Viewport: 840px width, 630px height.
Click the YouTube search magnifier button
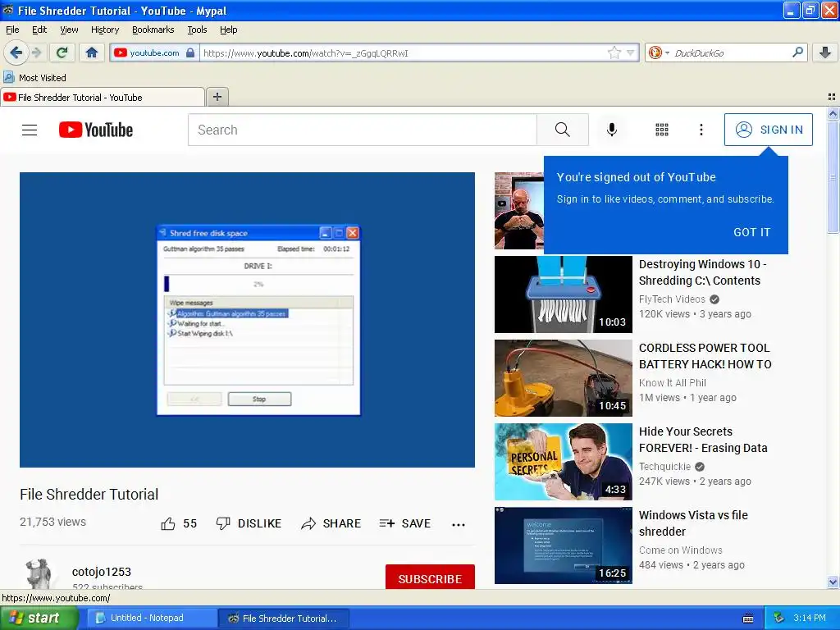coord(563,130)
